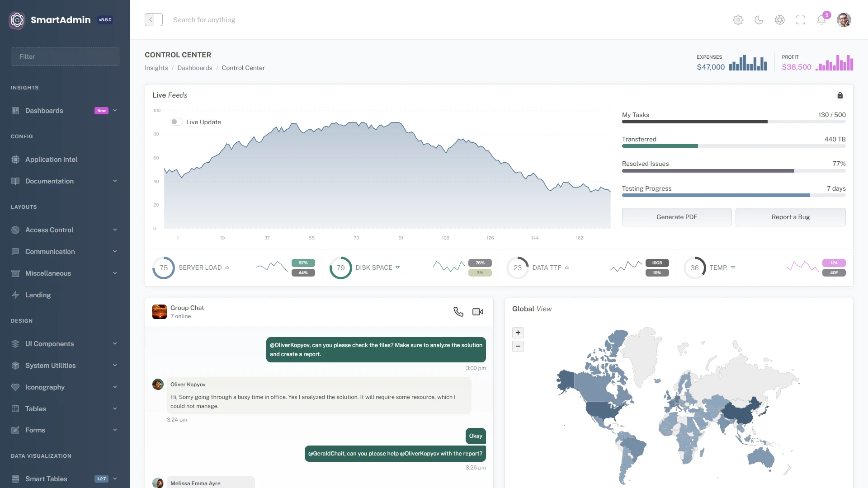Click the TEMP. dropdown arrow
Image resolution: width=868 pixels, height=488 pixels.
click(x=733, y=268)
